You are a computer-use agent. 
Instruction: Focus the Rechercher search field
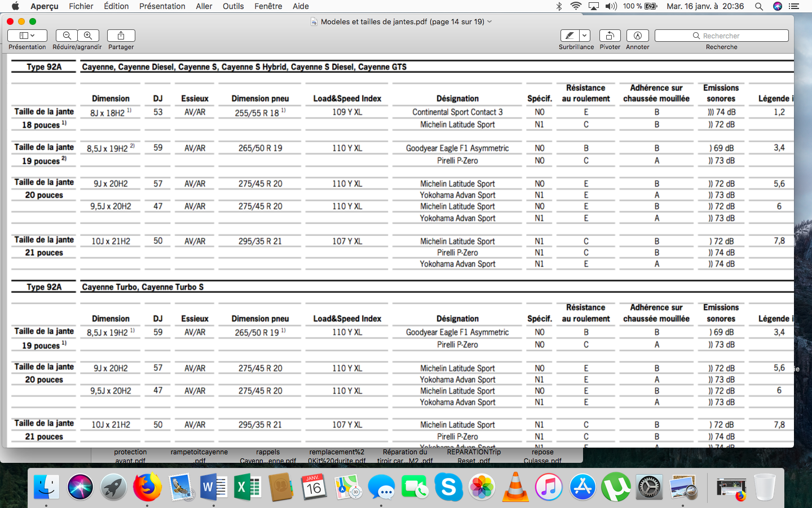tap(722, 36)
